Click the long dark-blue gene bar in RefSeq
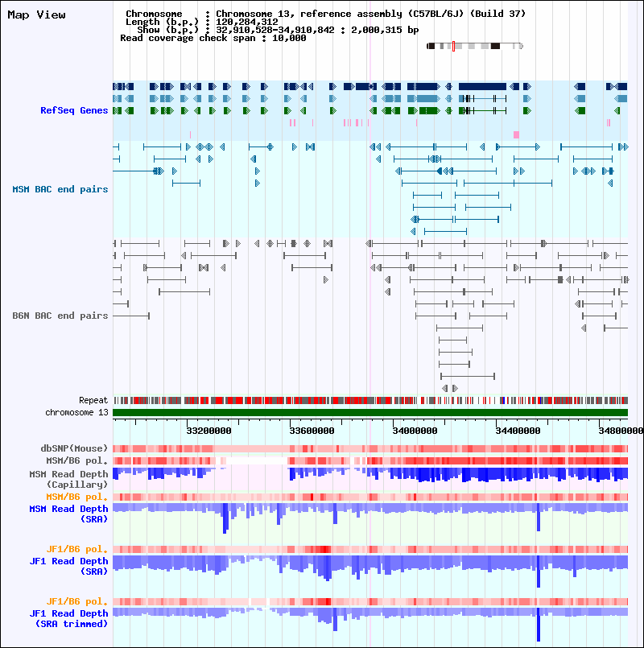 pos(482,86)
